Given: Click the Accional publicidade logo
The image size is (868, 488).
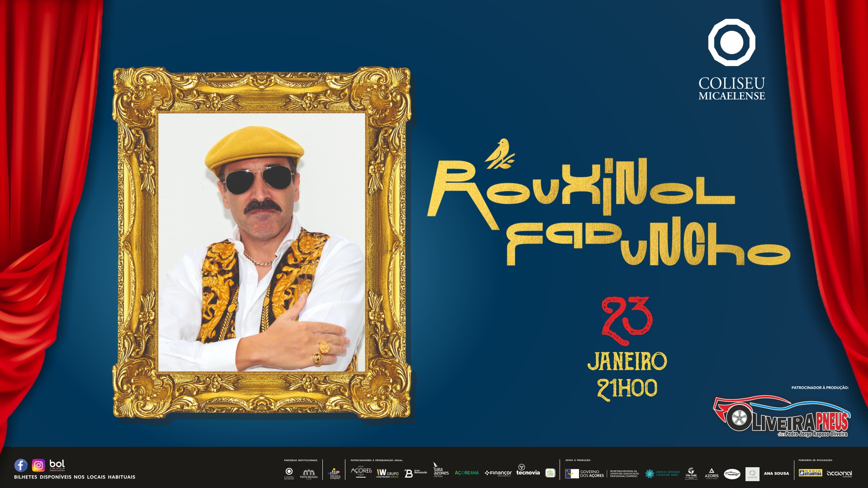Looking at the screenshot, I should pos(839,473).
